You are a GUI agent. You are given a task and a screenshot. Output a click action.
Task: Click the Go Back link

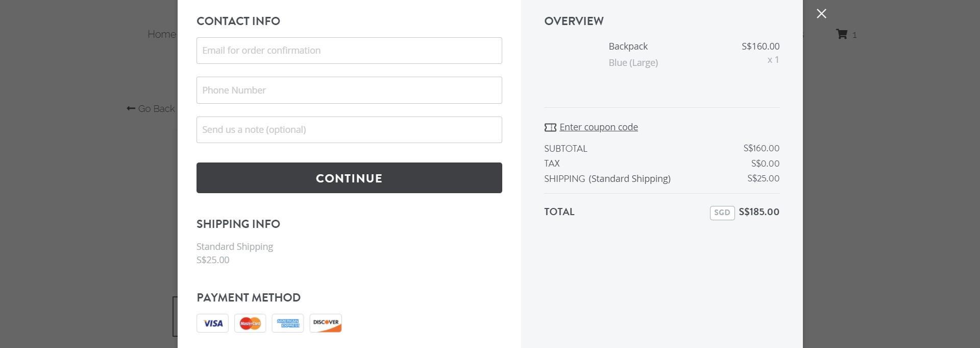pos(156,108)
